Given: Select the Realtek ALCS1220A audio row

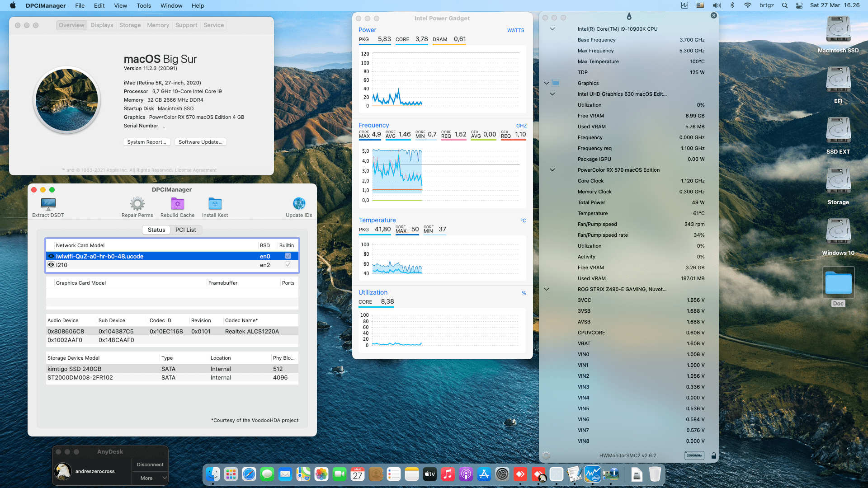Looking at the screenshot, I should click(172, 331).
